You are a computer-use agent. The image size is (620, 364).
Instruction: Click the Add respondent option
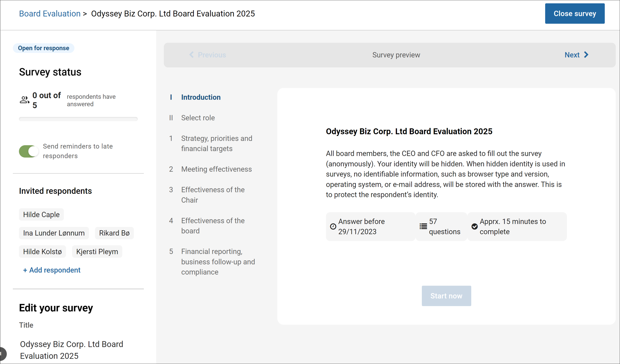tap(52, 270)
